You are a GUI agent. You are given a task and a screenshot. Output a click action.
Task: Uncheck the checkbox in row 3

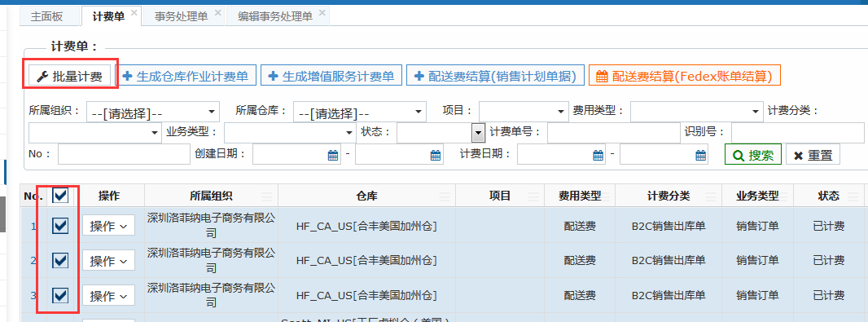pyautogui.click(x=59, y=295)
